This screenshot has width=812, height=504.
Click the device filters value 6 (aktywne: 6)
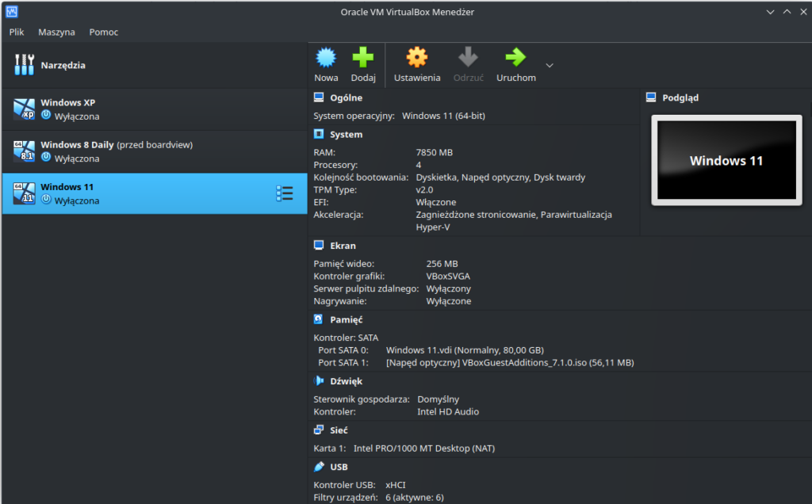[414, 498]
